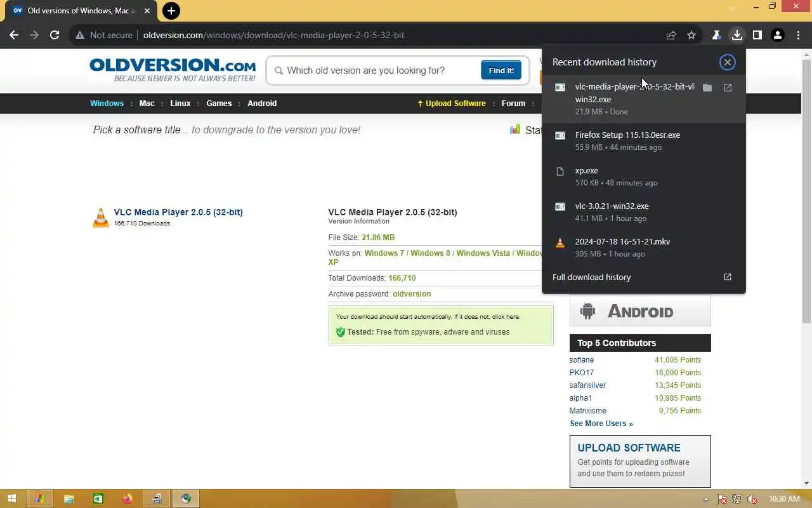Image resolution: width=812 pixels, height=508 pixels.
Task: Open the VLC Media Player 2.0.5 (32-bit) link
Action: pos(178,212)
